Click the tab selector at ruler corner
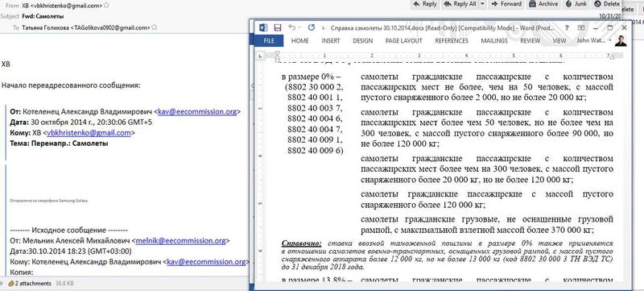This screenshot has width=644, height=291. 259,56
